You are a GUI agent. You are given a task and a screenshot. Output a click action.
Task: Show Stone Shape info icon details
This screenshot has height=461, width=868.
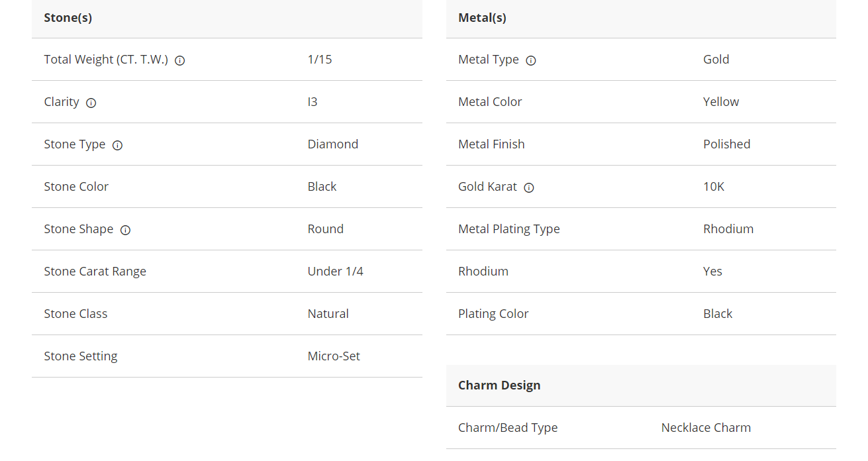(x=125, y=230)
